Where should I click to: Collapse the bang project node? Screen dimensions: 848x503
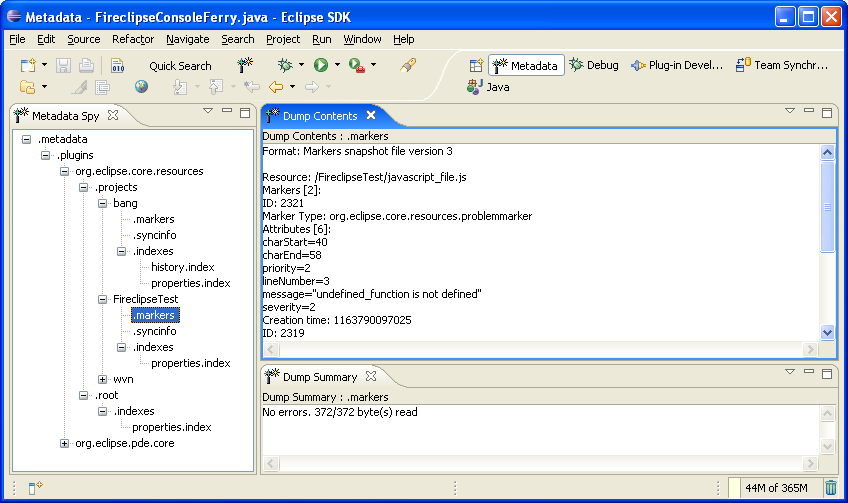(102, 203)
